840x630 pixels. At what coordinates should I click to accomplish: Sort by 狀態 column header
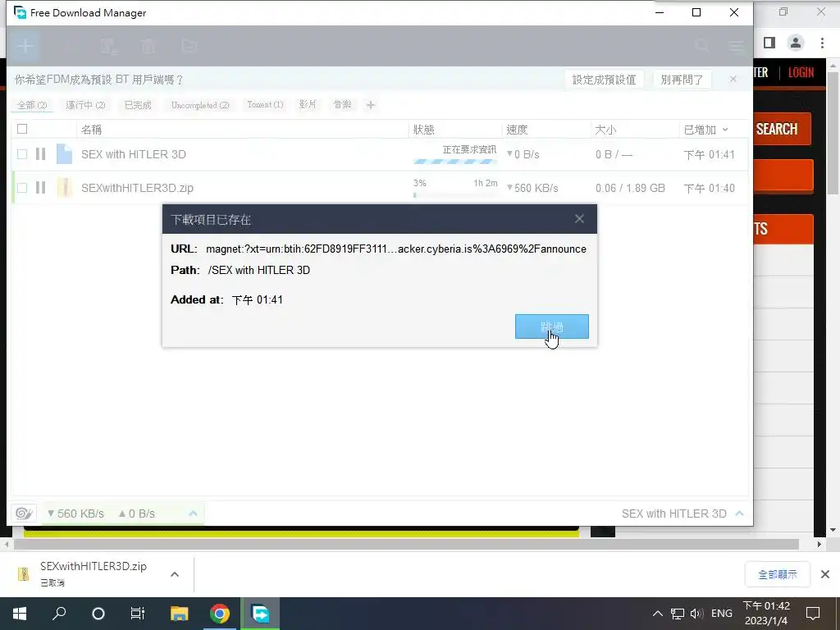424,130
